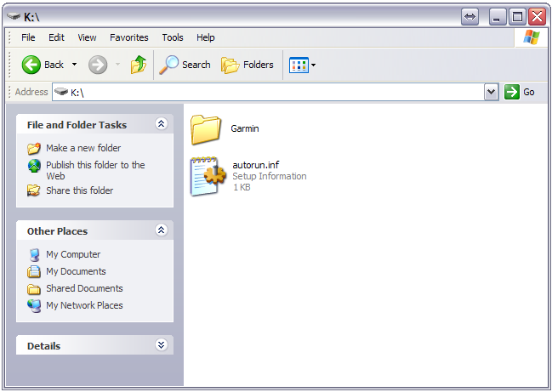The height and width of the screenshot is (392, 552).
Task: Toggle the Folders pane button
Action: [x=248, y=65]
